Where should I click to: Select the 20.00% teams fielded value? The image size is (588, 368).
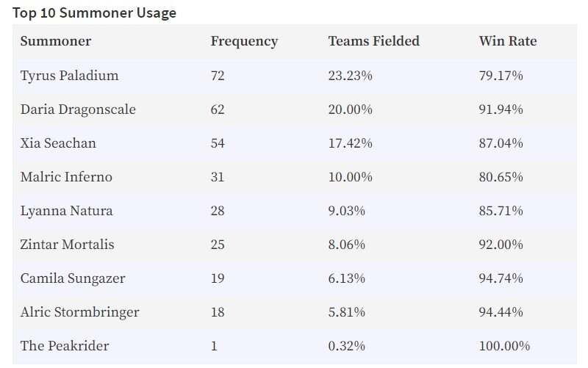tap(351, 109)
